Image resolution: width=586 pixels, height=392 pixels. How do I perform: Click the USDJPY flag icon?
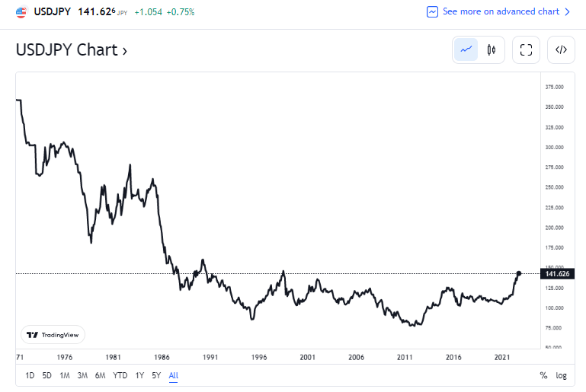pyautogui.click(x=21, y=12)
